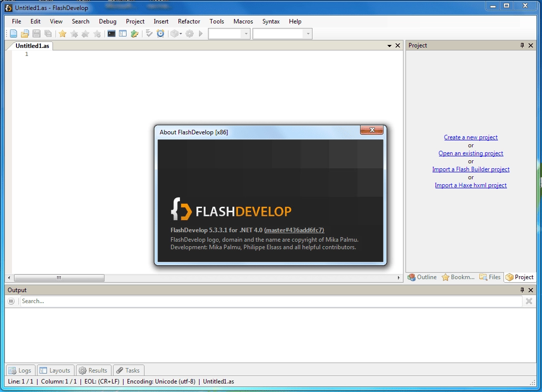Click the Build Project cube icon
This screenshot has height=392, width=542.
pos(175,33)
